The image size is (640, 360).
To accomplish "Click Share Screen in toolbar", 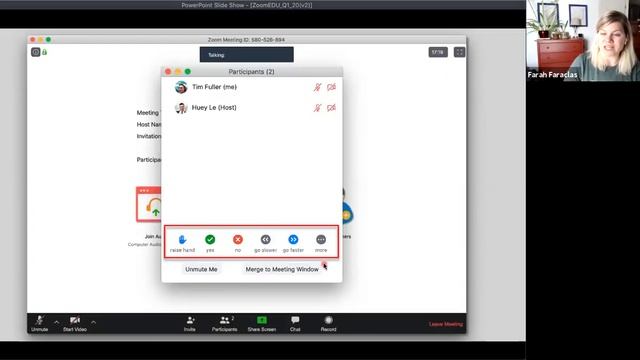I will (262, 323).
